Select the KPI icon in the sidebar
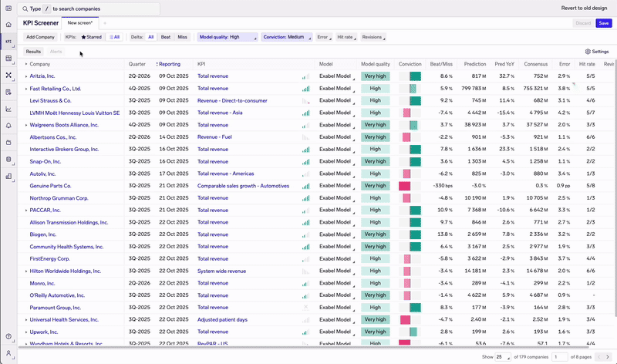This screenshot has height=364, width=617. pos(8,42)
